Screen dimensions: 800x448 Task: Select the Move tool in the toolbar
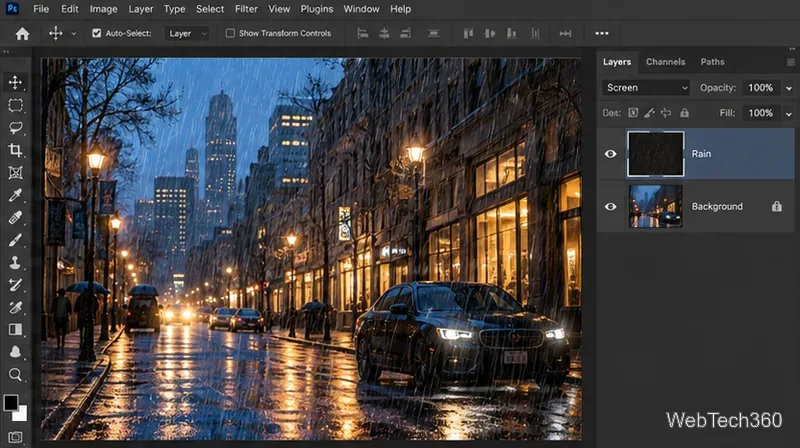coord(15,83)
